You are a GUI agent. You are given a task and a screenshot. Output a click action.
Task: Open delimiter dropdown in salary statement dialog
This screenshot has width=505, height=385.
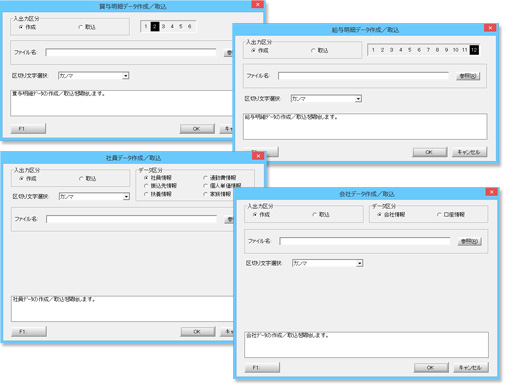[358, 99]
